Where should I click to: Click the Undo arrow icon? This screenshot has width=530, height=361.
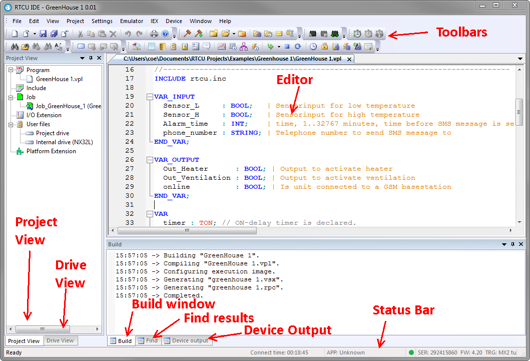tap(128, 33)
